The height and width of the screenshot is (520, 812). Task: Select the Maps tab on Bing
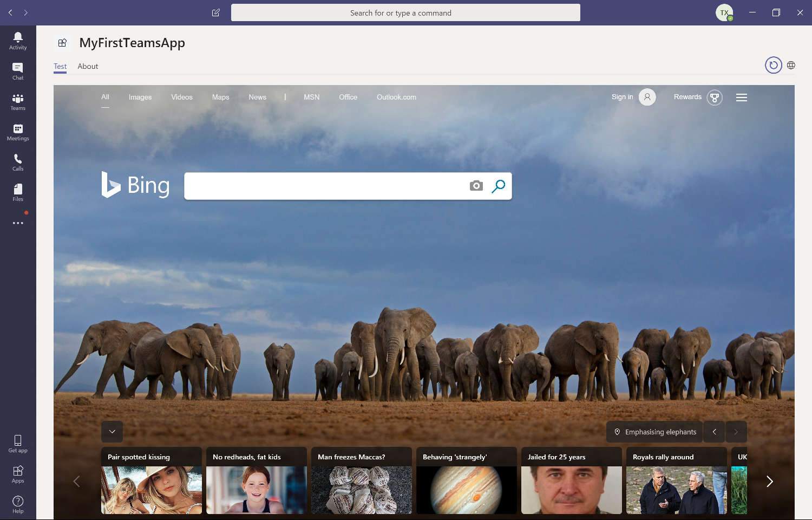[x=221, y=97]
